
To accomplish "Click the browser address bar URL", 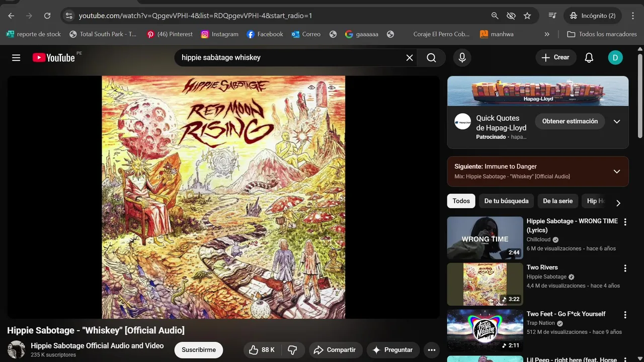I will tap(195, 16).
